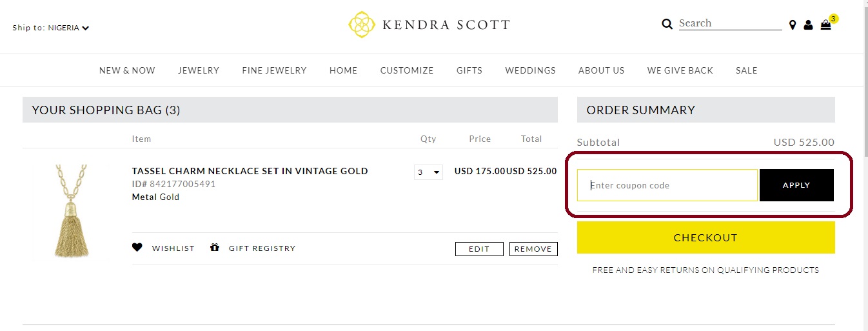Open the shopping bag icon

click(825, 25)
